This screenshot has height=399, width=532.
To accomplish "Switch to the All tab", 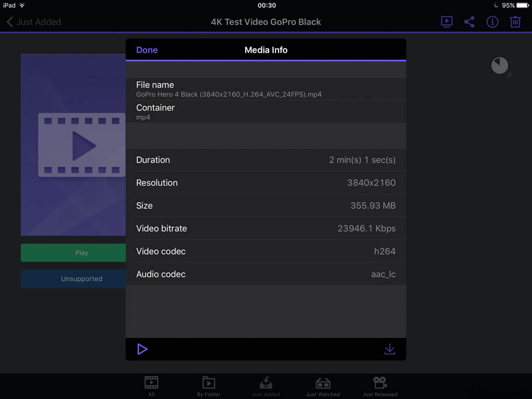I will 151,386.
